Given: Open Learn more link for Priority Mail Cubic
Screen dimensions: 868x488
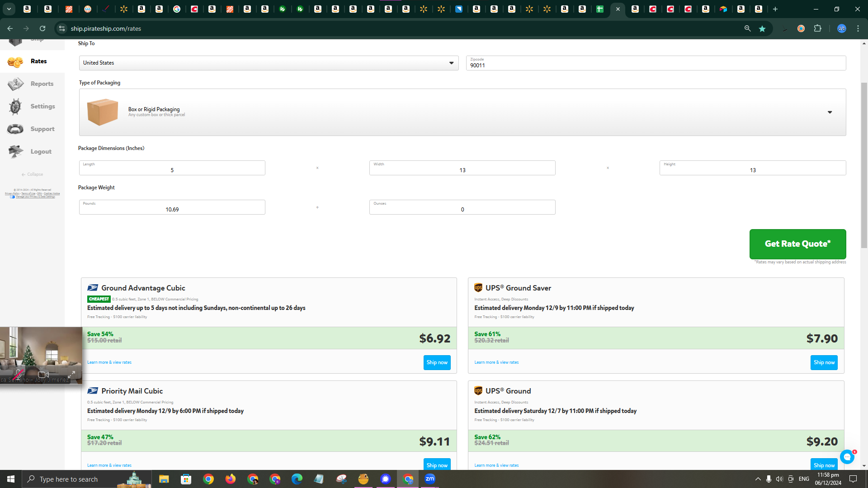Looking at the screenshot, I should coord(109,465).
